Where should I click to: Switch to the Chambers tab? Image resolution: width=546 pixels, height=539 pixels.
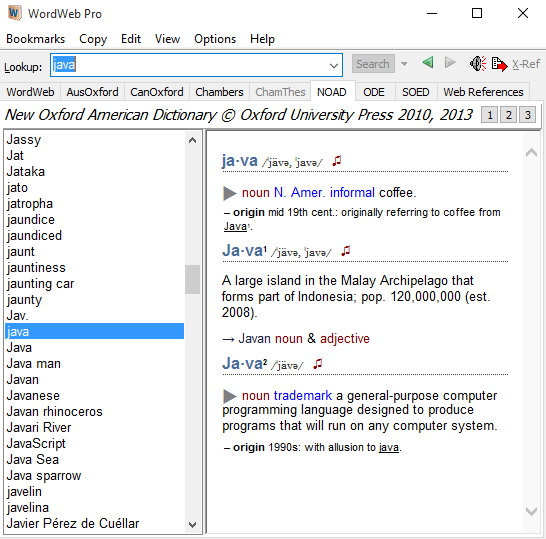click(219, 92)
